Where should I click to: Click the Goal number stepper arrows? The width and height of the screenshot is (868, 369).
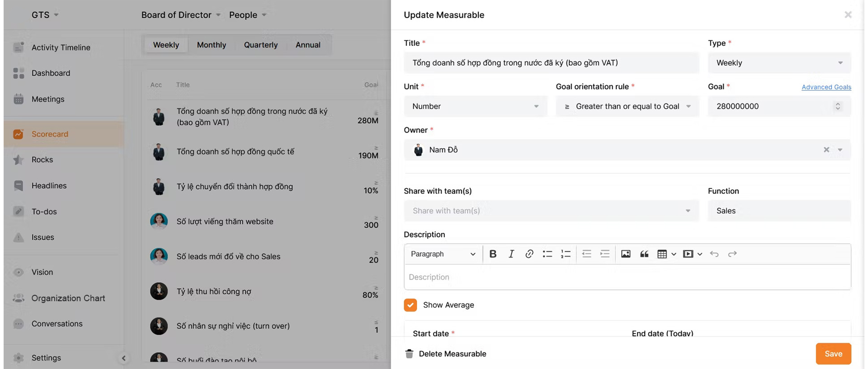point(838,106)
